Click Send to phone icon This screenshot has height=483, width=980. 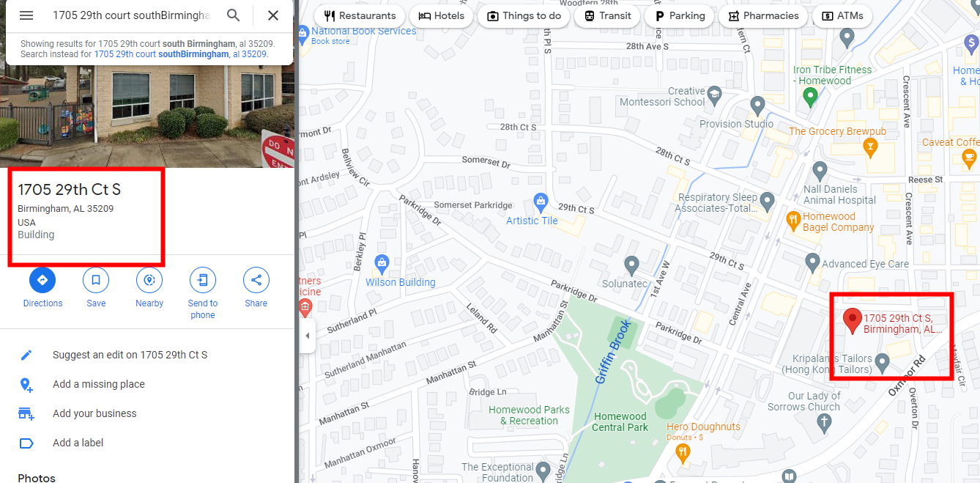(203, 280)
